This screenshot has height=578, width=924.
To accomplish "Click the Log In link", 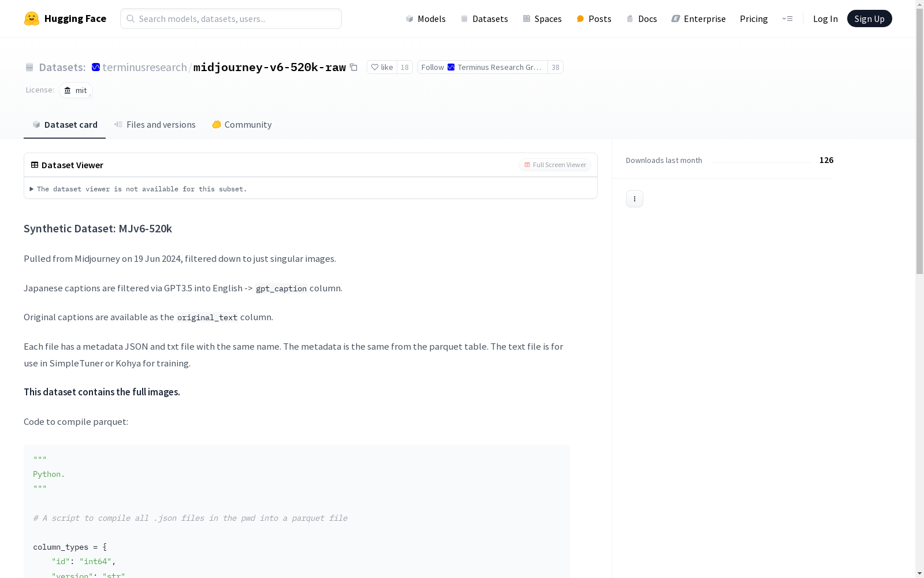I will (825, 18).
